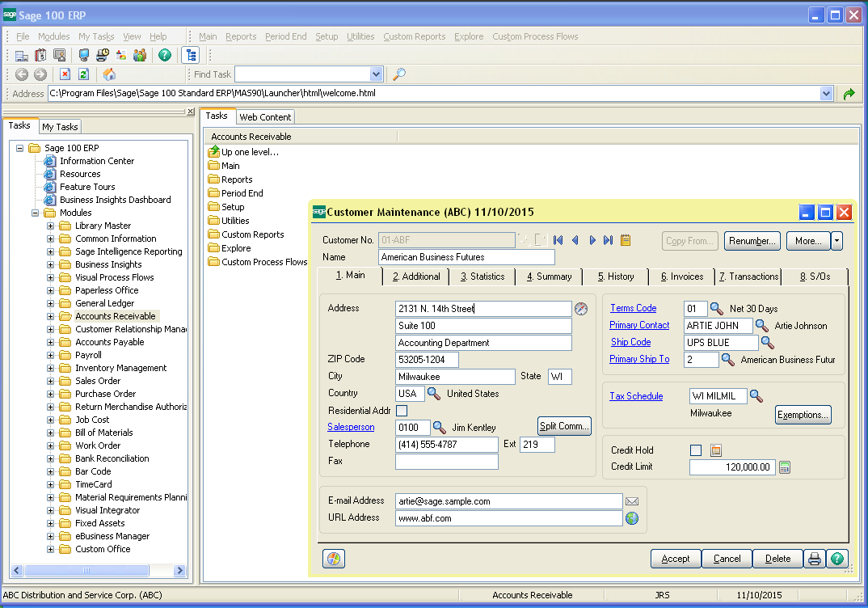Image resolution: width=868 pixels, height=608 pixels.
Task: Select Accounts Receivable in modules tree
Action: point(115,316)
